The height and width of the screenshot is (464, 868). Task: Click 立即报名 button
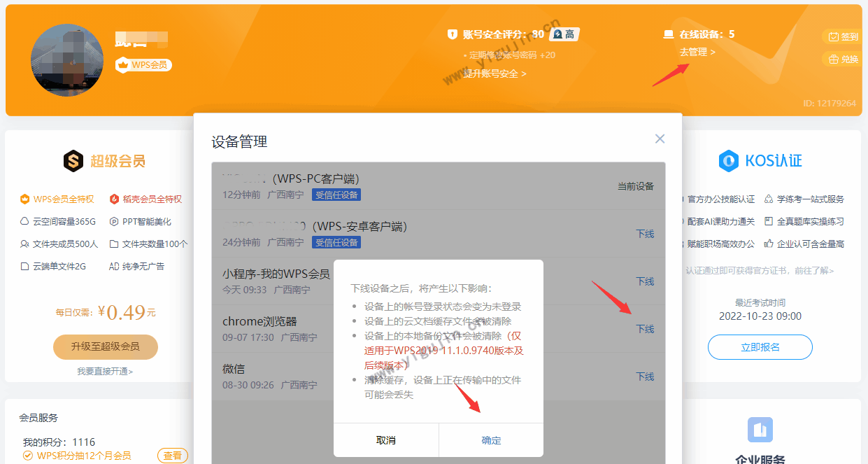coord(760,347)
